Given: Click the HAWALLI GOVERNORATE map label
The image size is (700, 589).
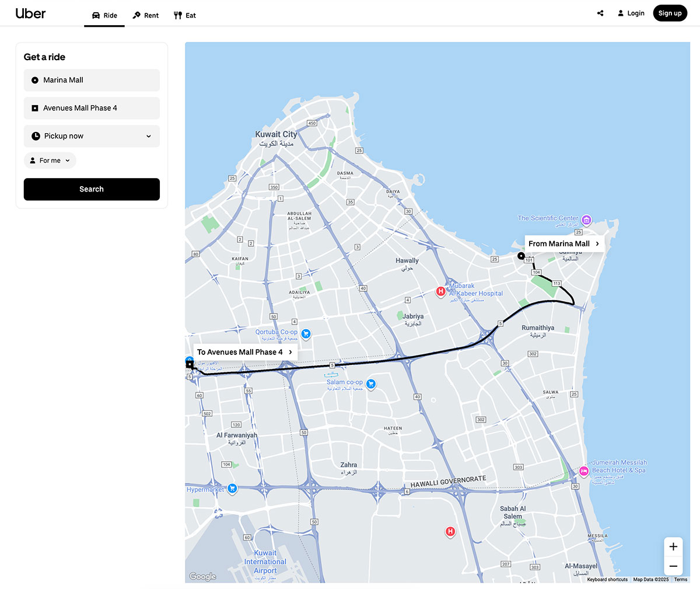Looking at the screenshot, I should pos(448,482).
